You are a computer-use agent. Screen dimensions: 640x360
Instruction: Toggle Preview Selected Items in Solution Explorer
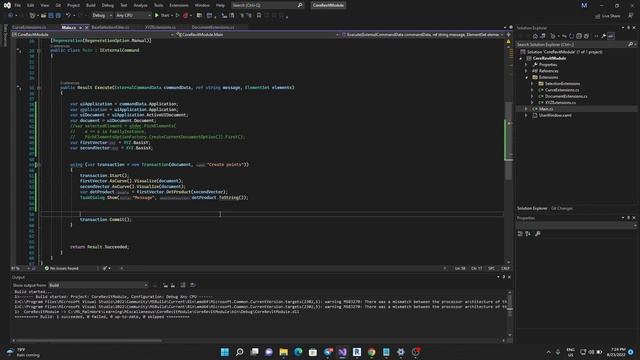[x=611, y=36]
